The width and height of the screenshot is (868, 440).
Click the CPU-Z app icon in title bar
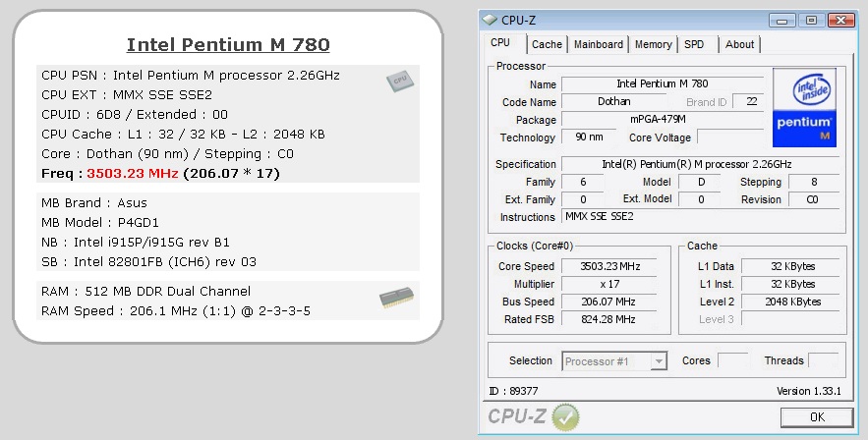[490, 20]
